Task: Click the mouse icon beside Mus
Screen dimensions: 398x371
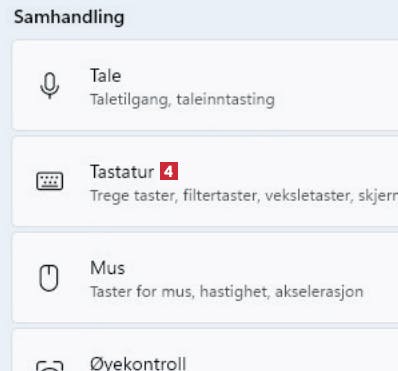Action: click(49, 278)
